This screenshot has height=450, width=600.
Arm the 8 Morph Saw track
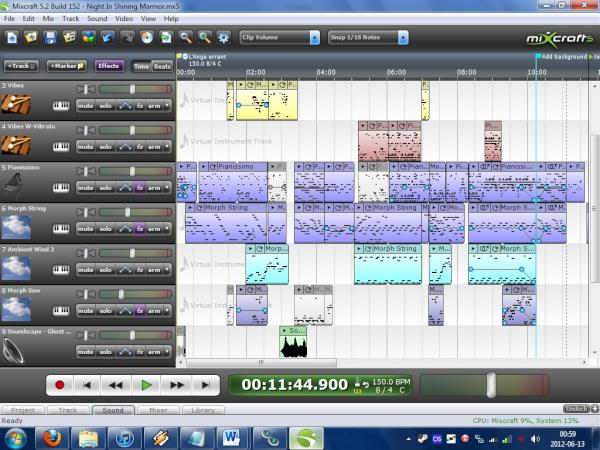click(154, 311)
